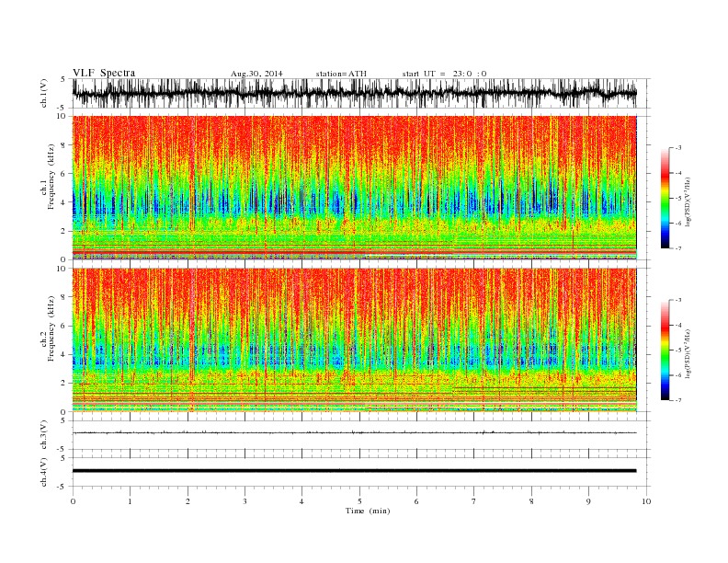728x563 pixels.
Task: Click the thick ch.4 signal trace
Action: click(x=354, y=471)
